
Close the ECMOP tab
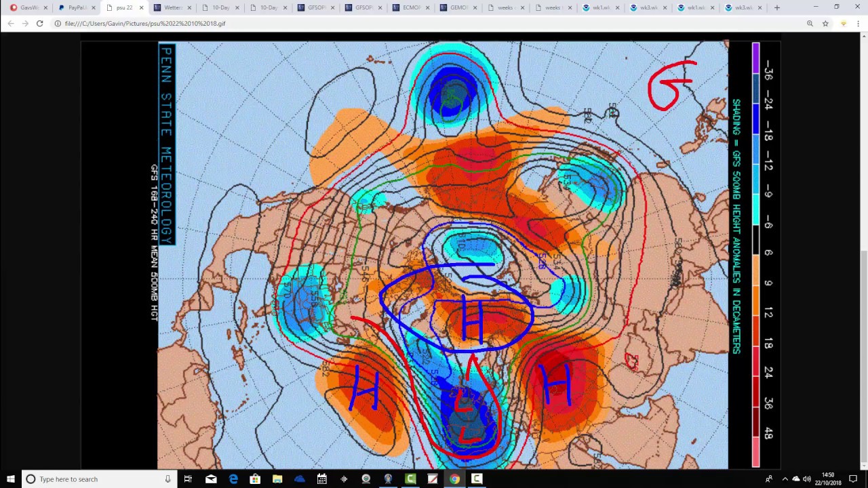pos(429,7)
